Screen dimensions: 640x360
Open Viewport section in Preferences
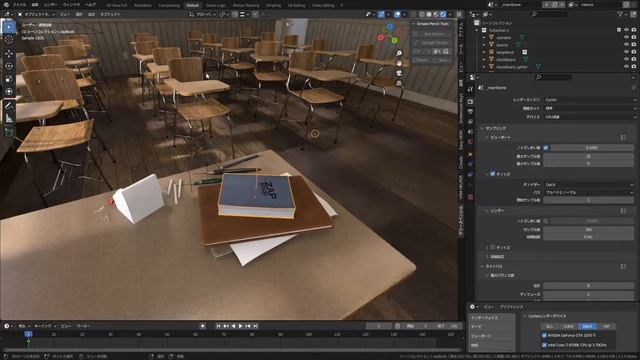tap(491, 336)
